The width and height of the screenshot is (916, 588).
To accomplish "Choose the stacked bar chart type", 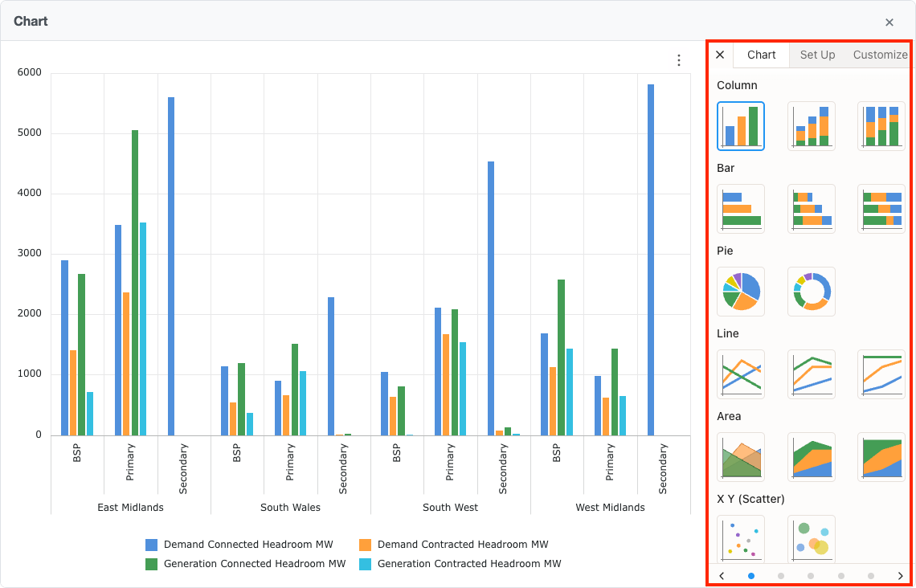I will (x=811, y=208).
